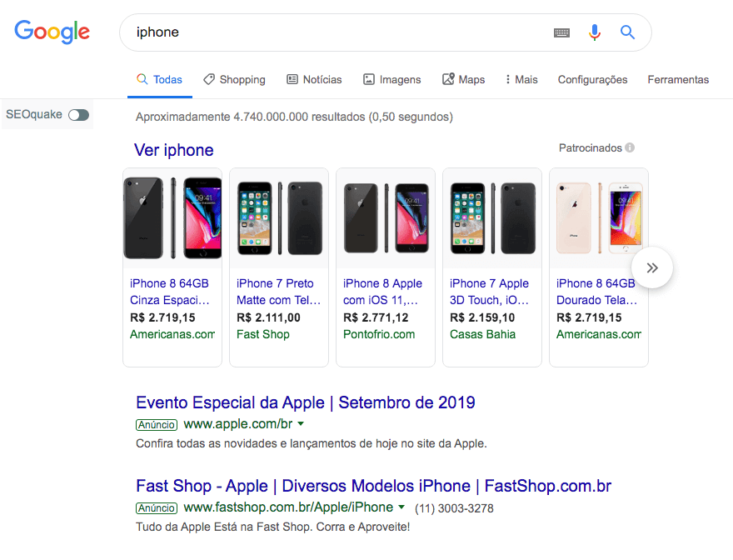The image size is (733, 560).
Task: Click the R$ 2.771,12 price
Action: tap(376, 317)
